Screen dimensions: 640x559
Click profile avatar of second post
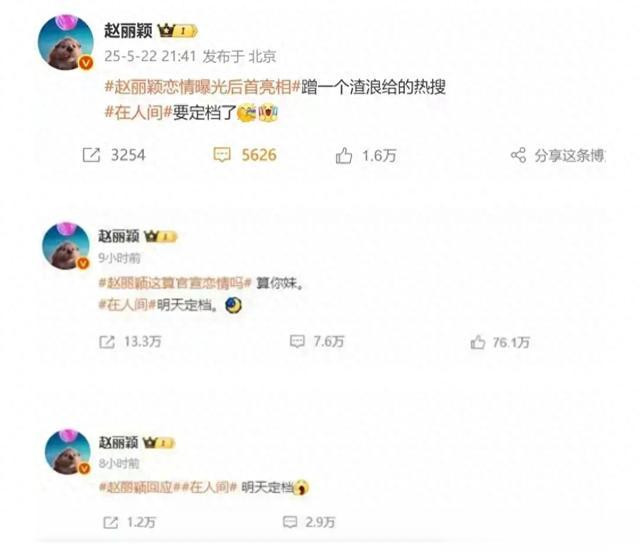[66, 246]
